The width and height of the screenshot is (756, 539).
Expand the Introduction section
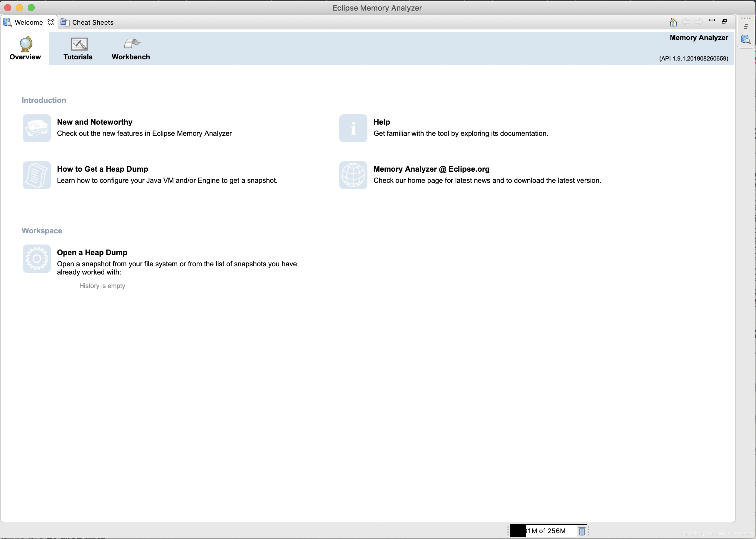[x=43, y=100]
